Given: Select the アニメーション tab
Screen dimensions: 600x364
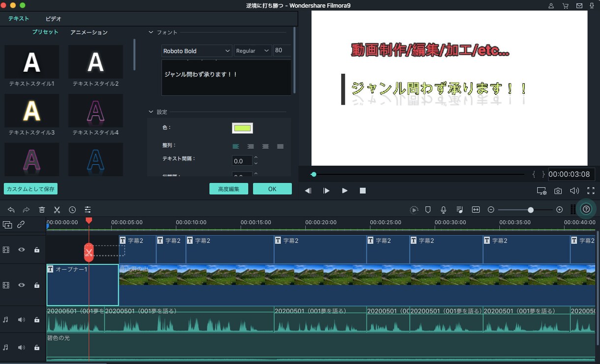Looking at the screenshot, I should pyautogui.click(x=89, y=32).
